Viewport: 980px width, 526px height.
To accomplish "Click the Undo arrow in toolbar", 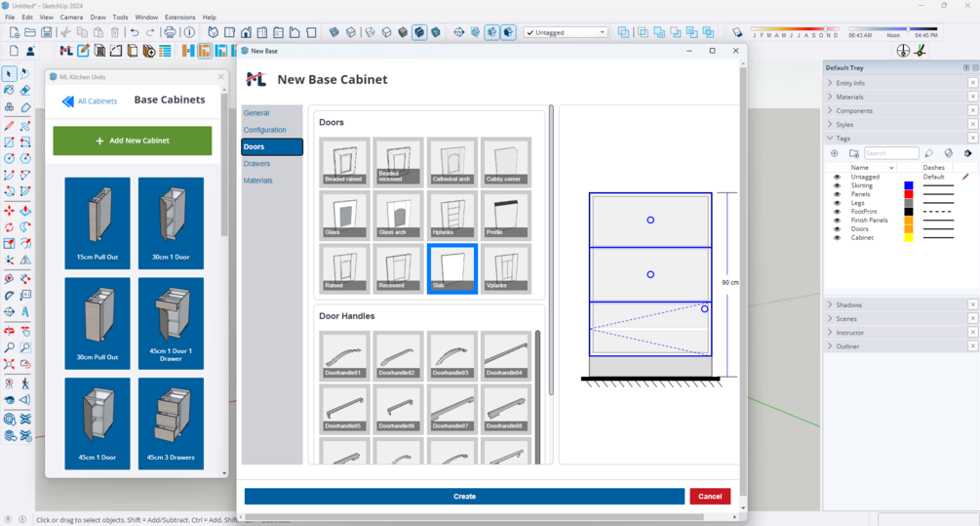I will pyautogui.click(x=134, y=32).
